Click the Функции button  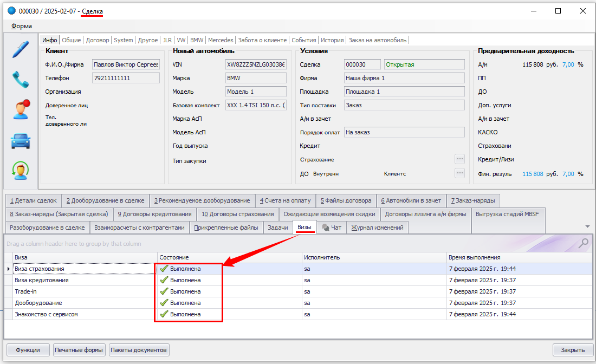pyautogui.click(x=28, y=350)
